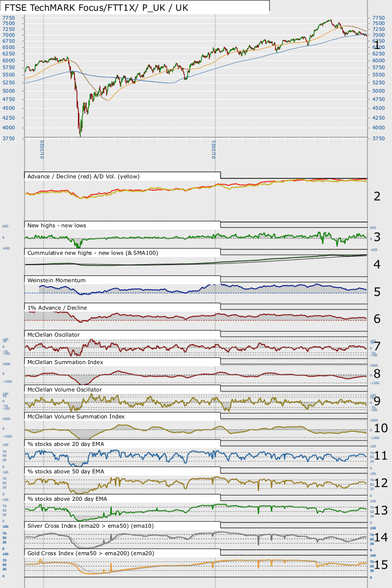The width and height of the screenshot is (392, 588).
Task: Click the 01/2021 date marker on the time axis
Action: (x=214, y=149)
